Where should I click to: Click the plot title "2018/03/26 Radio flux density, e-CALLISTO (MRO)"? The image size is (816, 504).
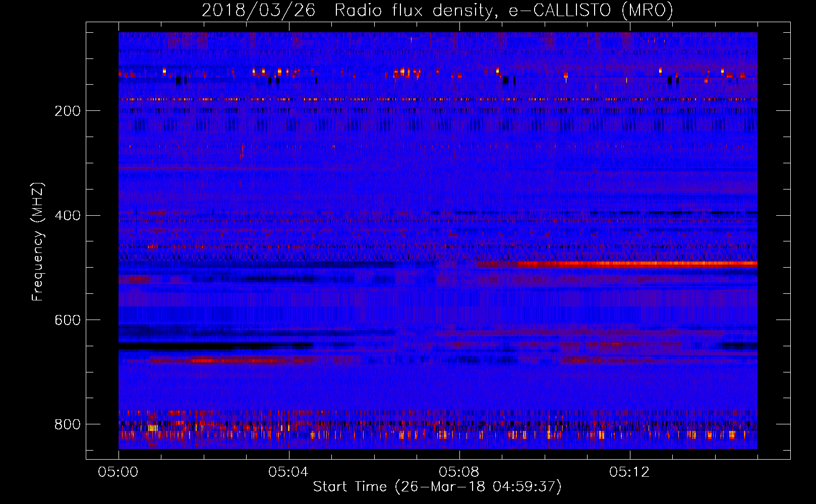pyautogui.click(x=437, y=10)
